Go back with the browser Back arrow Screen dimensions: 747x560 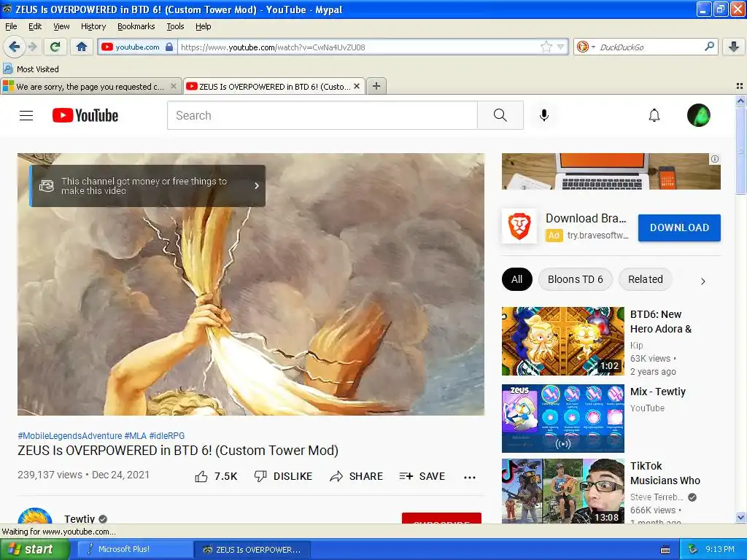pyautogui.click(x=14, y=47)
